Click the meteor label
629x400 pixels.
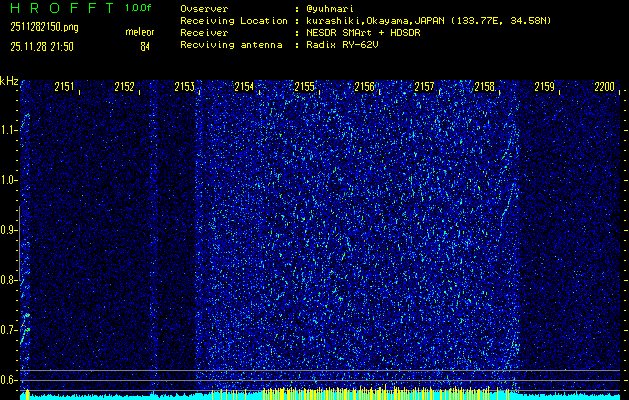(140, 32)
